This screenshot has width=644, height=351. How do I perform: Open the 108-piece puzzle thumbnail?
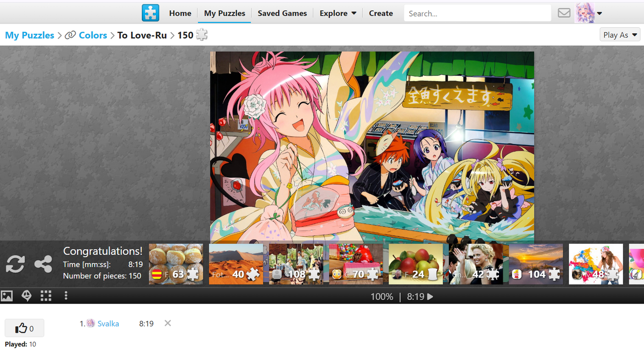tap(296, 264)
